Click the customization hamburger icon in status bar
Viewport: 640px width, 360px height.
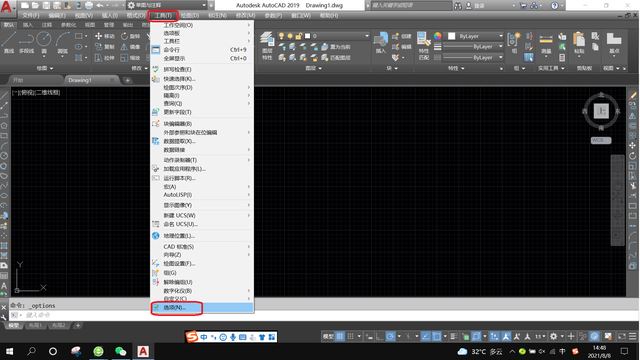[632, 336]
